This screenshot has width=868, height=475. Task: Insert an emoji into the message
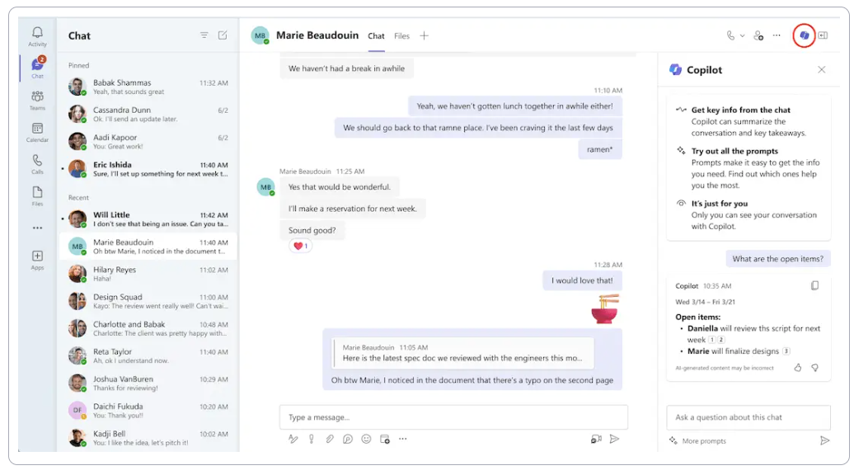366,439
